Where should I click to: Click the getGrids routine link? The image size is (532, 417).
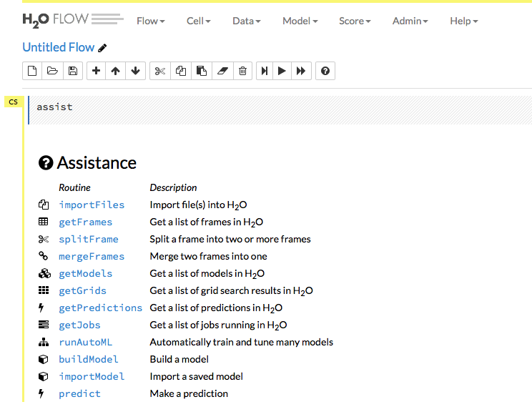(82, 291)
